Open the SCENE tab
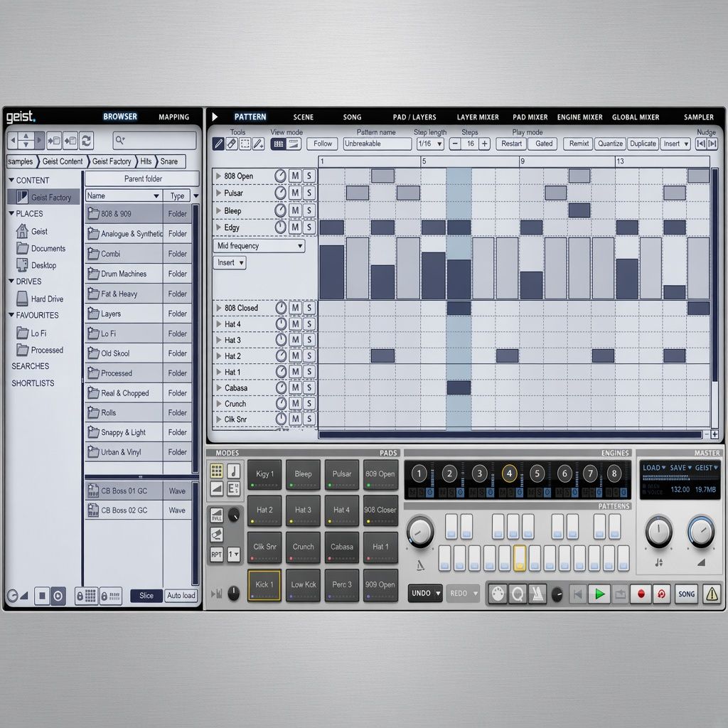Image resolution: width=728 pixels, height=728 pixels. pos(303,117)
